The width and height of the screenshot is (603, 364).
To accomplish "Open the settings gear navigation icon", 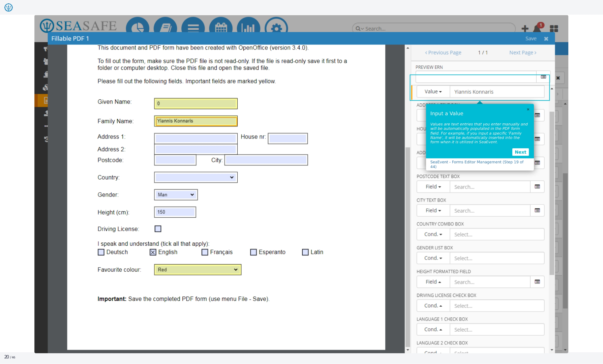I will 276,27.
